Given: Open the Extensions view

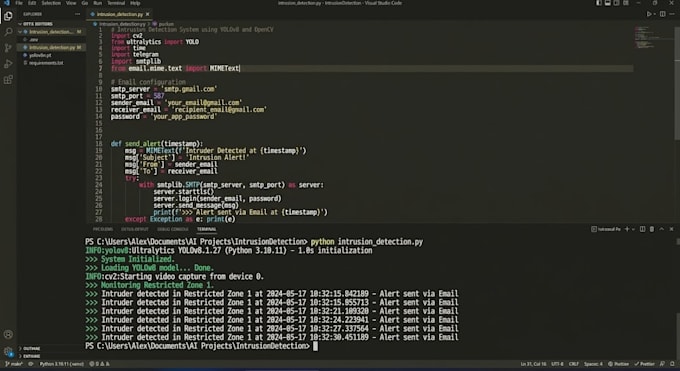Looking at the screenshot, I should coord(8,80).
